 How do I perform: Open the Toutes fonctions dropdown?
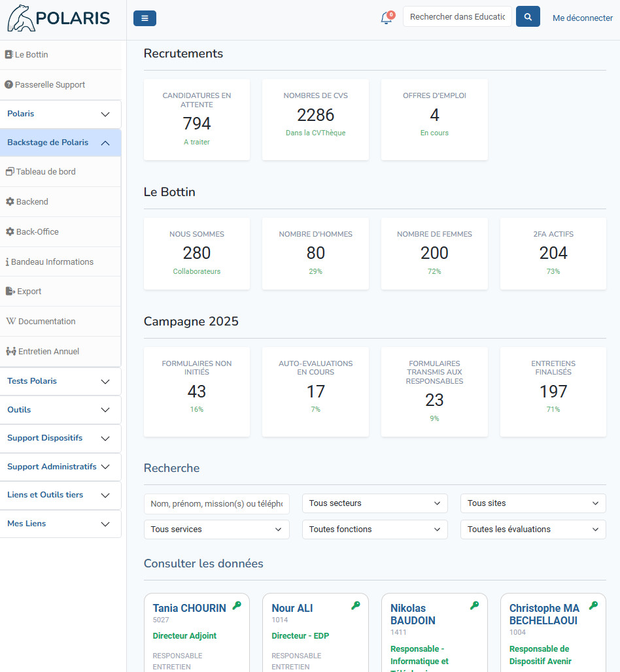coord(375,529)
